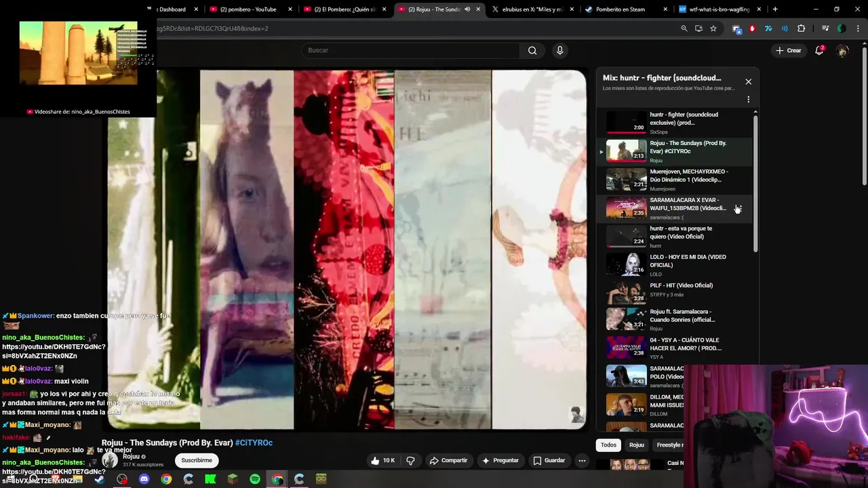
Task: Open Minecraft grass block taskbar icon
Action: pyautogui.click(x=233, y=479)
